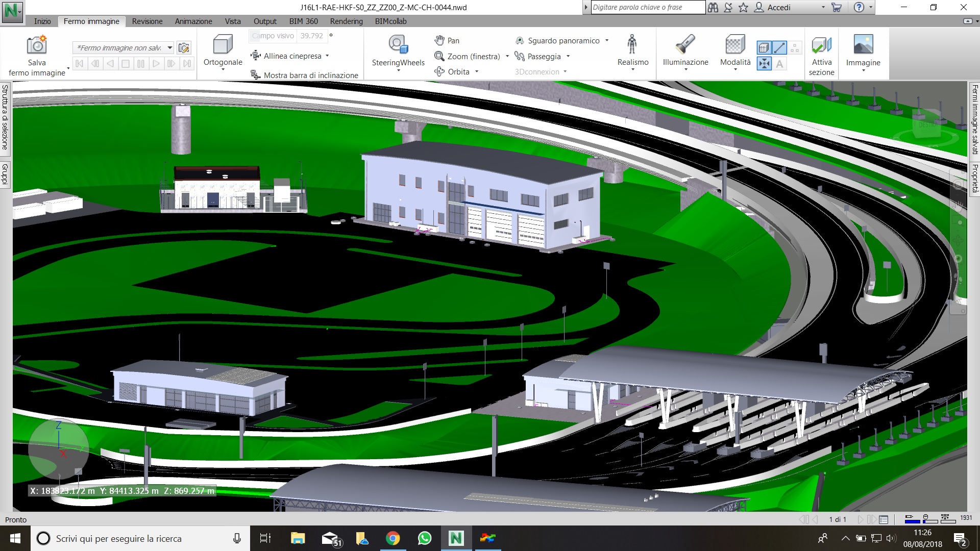Open Chrome from the taskbar
This screenshot has height=551, width=980.
click(393, 538)
